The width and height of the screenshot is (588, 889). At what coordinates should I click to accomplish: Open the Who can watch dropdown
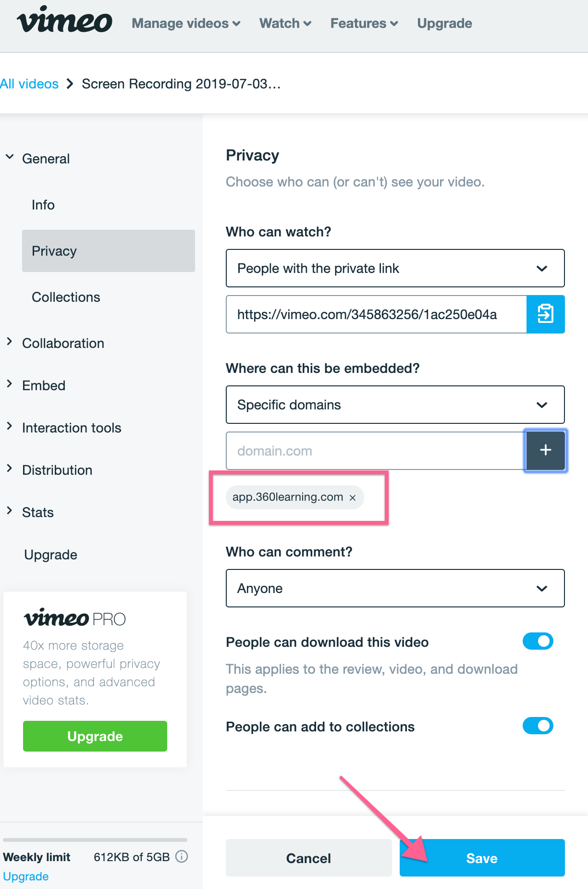tap(395, 268)
